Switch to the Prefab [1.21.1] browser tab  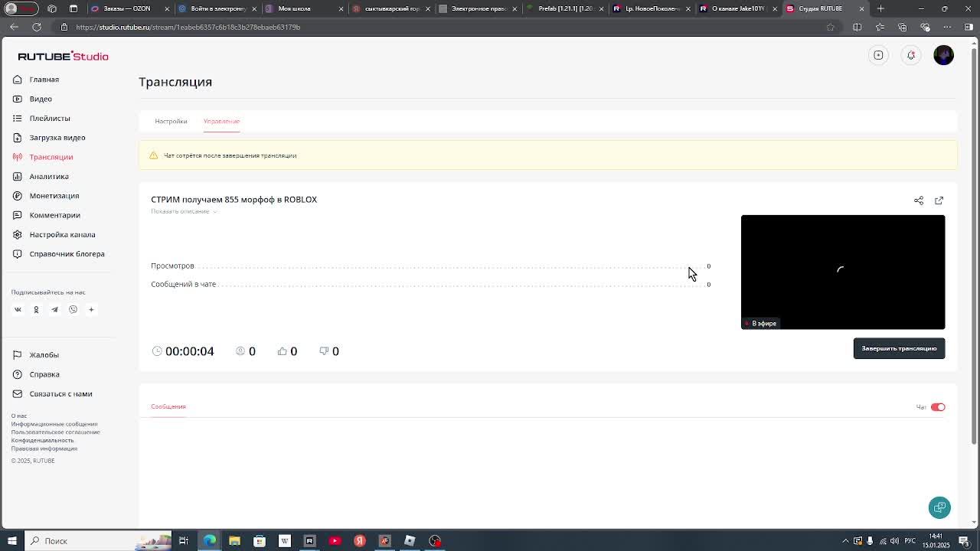tap(566, 8)
